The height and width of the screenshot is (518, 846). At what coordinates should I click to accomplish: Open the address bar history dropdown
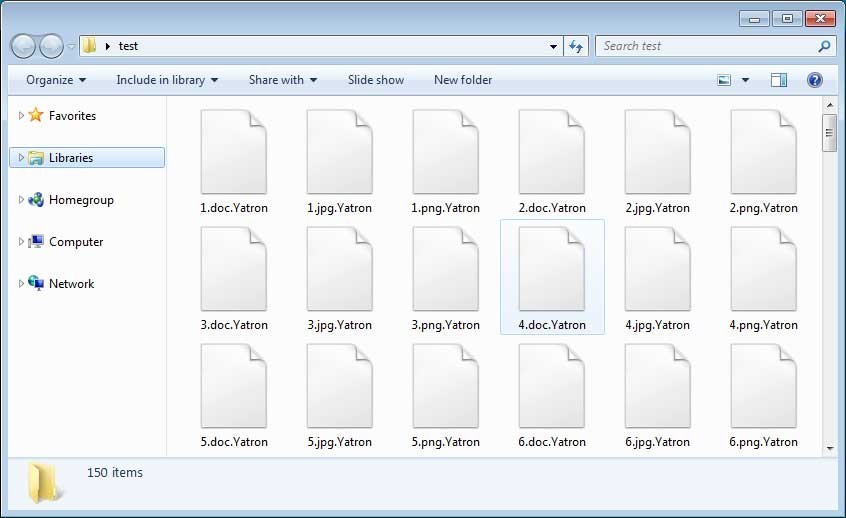554,46
